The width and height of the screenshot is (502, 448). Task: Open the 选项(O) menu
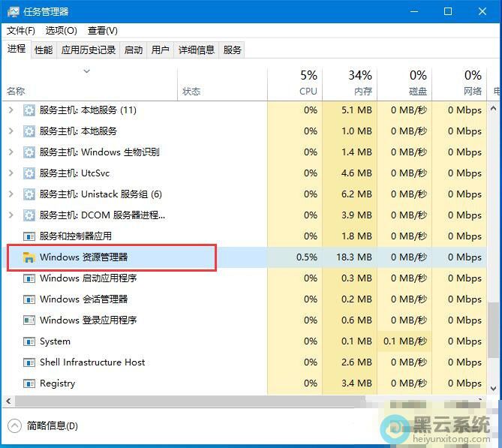pos(61,31)
